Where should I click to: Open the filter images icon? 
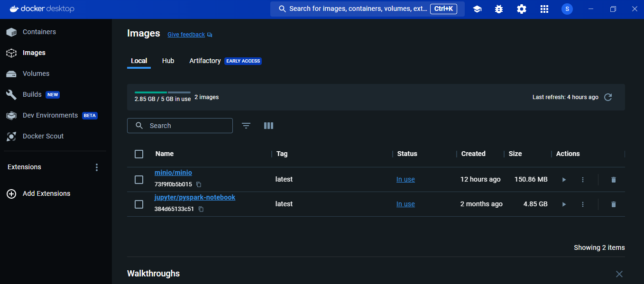(x=246, y=126)
